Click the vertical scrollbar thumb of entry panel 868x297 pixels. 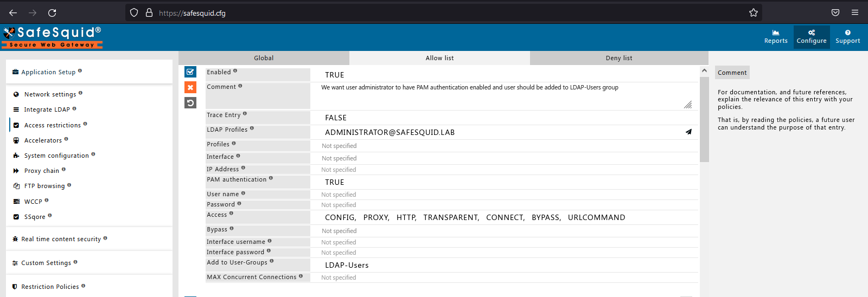tap(704, 119)
